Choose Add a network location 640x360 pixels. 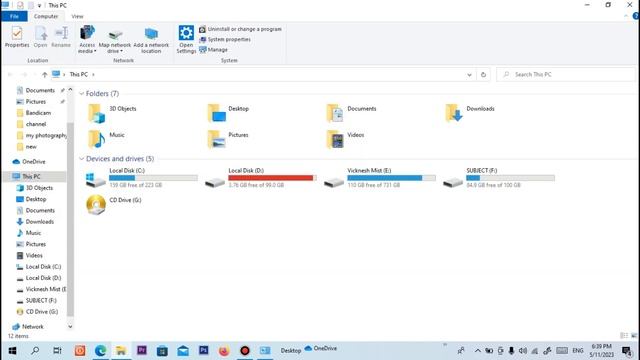[x=151, y=40]
